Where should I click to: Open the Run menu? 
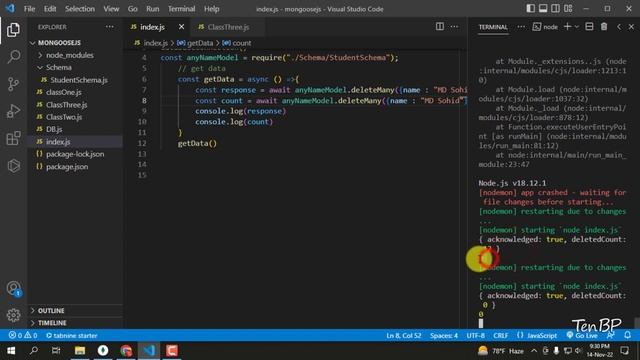pos(152,9)
